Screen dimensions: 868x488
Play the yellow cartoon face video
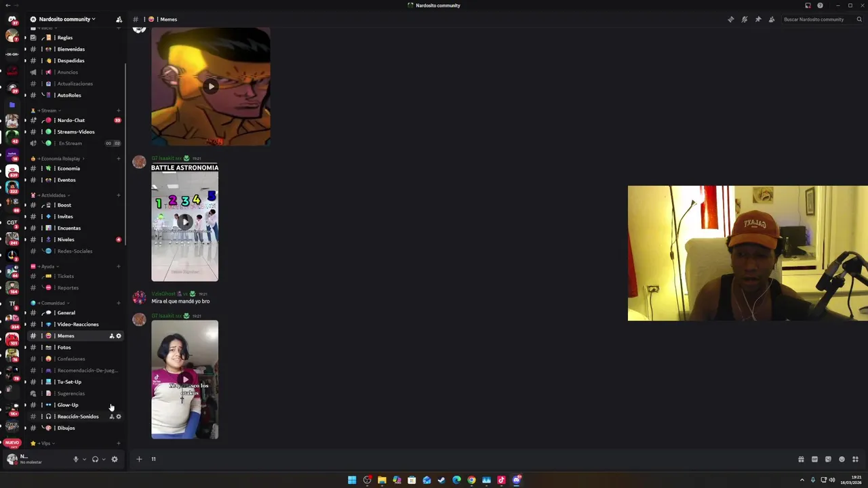211,86
